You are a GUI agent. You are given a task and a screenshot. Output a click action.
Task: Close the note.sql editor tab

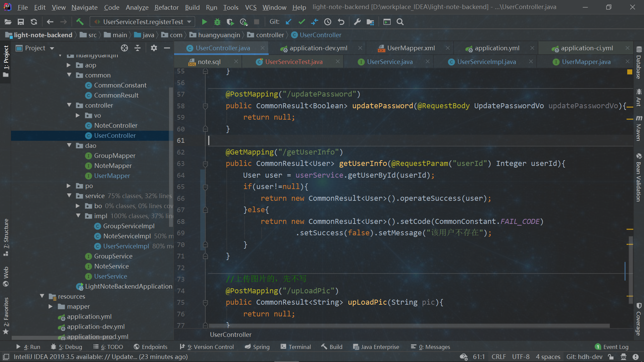coord(236,62)
